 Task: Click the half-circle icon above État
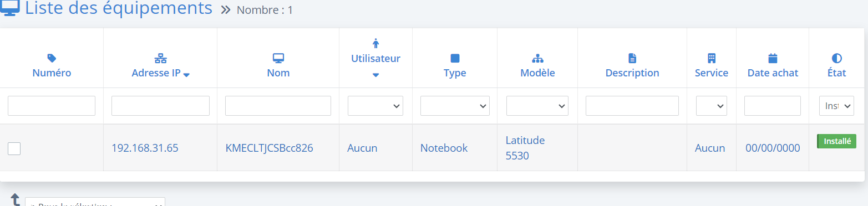pos(837,58)
